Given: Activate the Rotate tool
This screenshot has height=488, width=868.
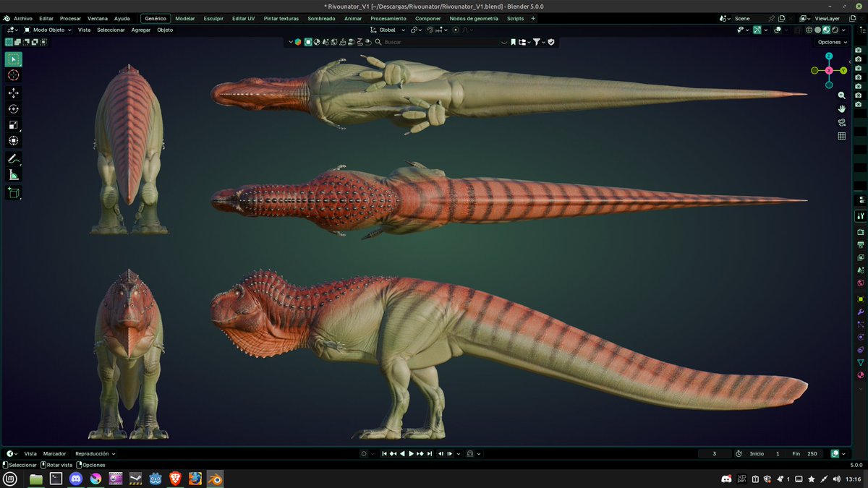Looking at the screenshot, I should [13, 108].
